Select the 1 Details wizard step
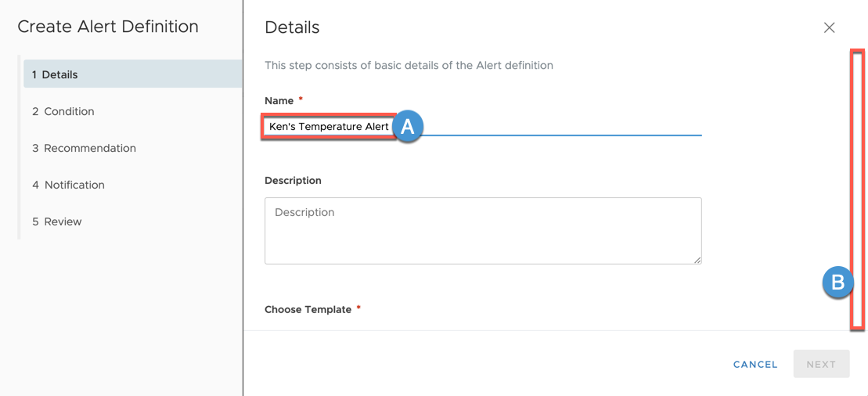Viewport: 868px width, 396px height. coord(133,74)
